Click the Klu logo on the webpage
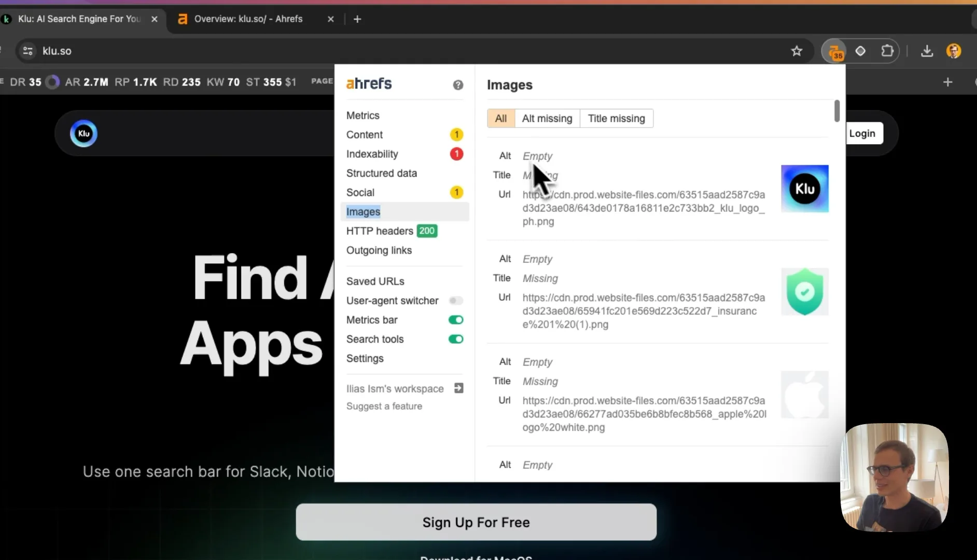This screenshot has width=977, height=560. point(83,134)
